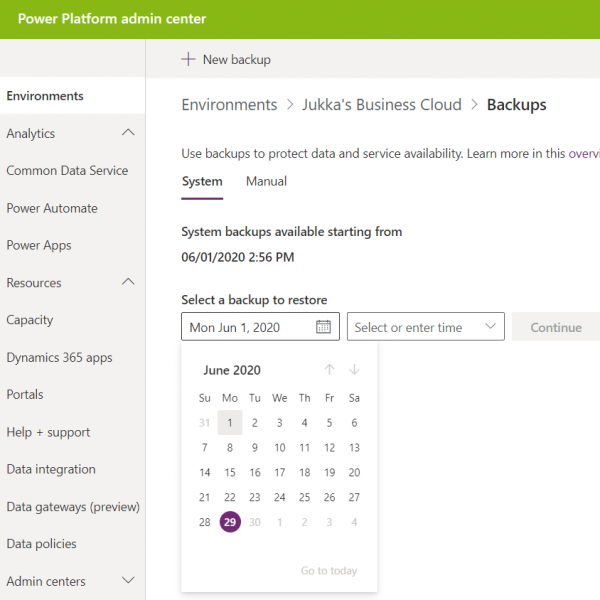Open Data gateways (preview)
The image size is (600, 600).
[x=73, y=507]
